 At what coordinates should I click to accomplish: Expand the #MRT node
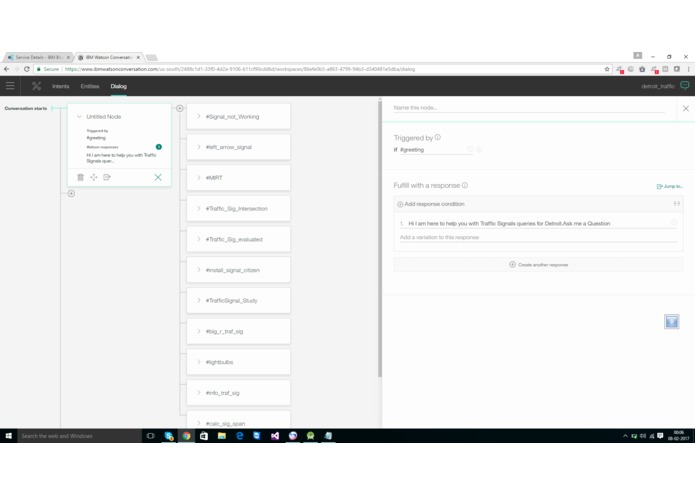tap(199, 177)
